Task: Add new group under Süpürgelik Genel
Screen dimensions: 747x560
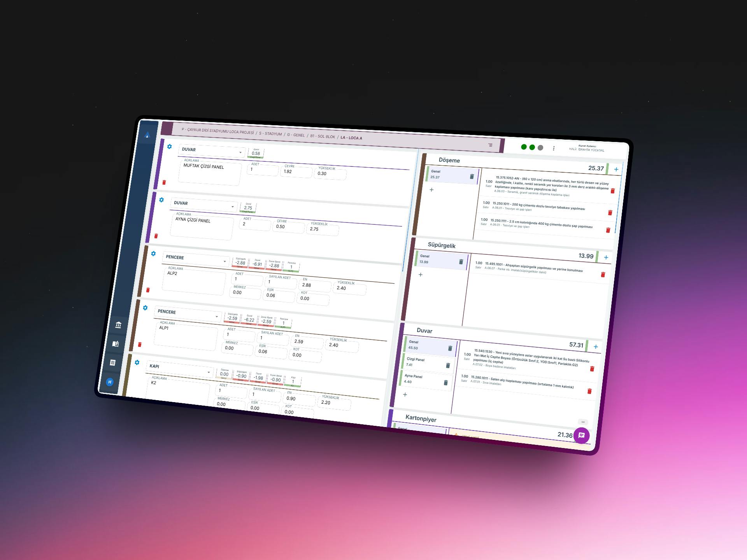Action: (x=421, y=275)
